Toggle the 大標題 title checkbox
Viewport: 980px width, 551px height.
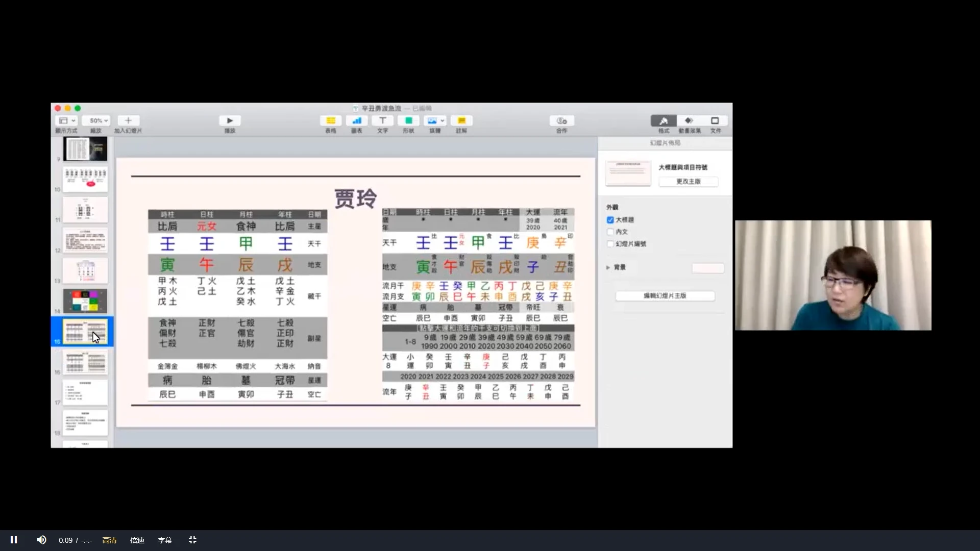click(610, 220)
